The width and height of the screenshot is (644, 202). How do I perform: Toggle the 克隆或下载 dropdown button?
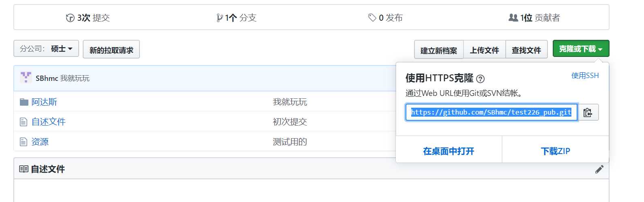[x=581, y=49]
